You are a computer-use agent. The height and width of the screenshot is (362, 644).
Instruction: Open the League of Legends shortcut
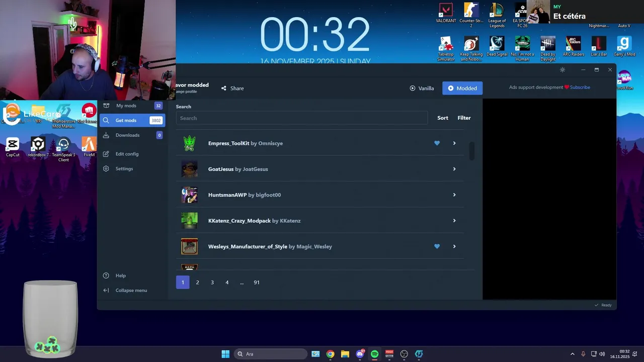(x=497, y=15)
